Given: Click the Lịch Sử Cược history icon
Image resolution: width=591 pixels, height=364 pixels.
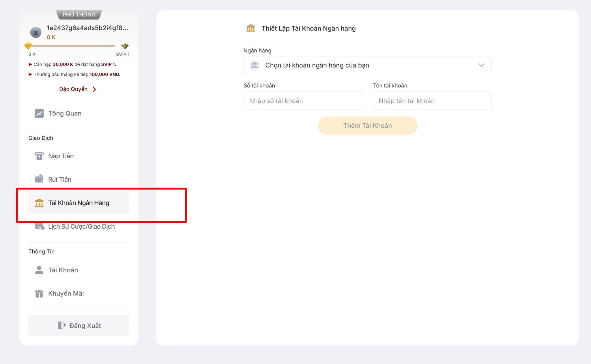Looking at the screenshot, I should (x=40, y=226).
